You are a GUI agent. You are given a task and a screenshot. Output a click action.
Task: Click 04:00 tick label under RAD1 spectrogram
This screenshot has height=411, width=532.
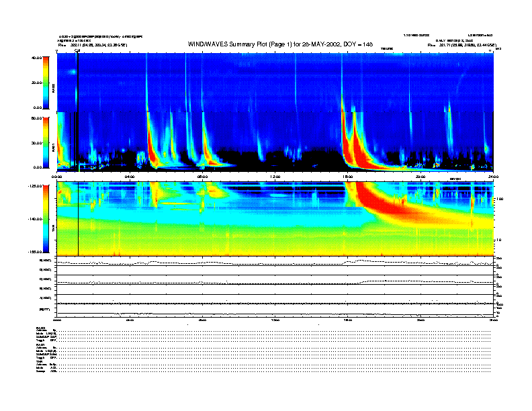tap(130, 177)
